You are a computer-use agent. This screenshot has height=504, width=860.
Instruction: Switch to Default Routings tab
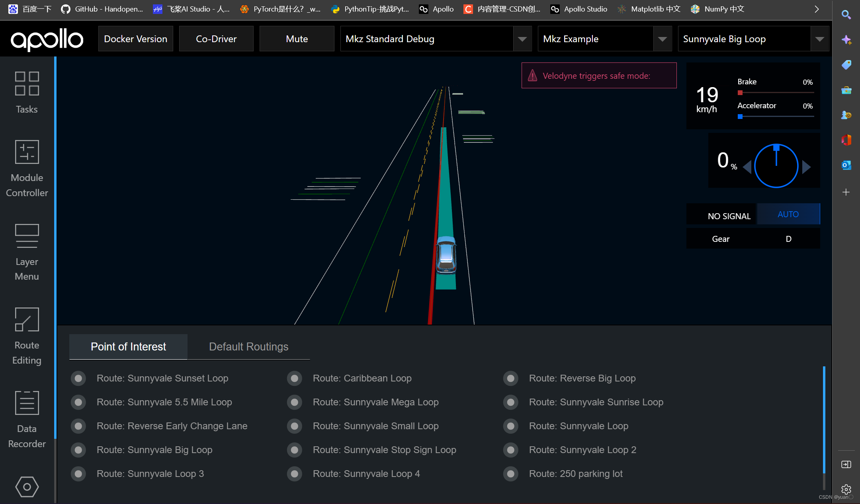[248, 347]
